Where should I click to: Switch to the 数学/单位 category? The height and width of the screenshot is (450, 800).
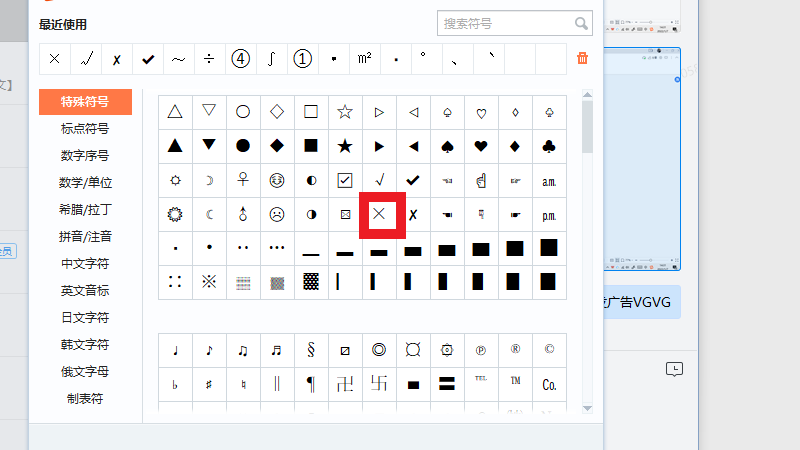pos(85,183)
